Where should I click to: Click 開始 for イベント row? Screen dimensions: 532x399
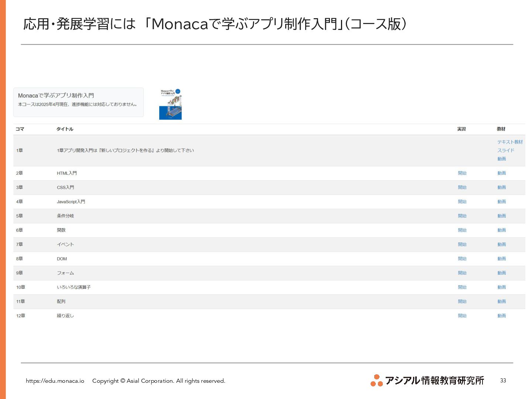[x=462, y=245]
